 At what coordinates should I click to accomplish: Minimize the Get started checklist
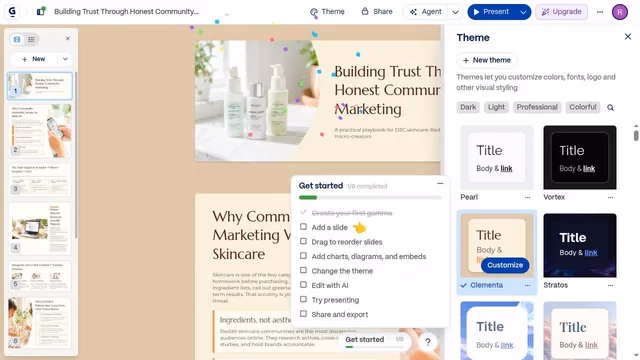coord(440,184)
